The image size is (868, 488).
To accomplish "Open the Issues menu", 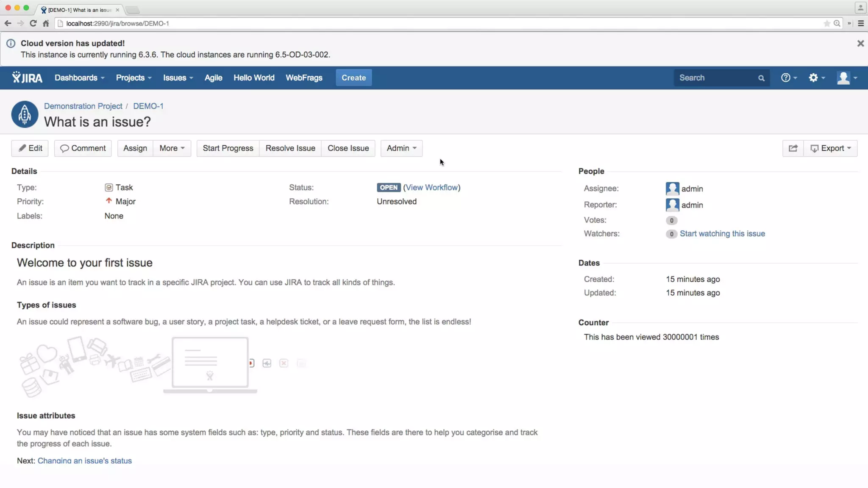I will click(x=178, y=78).
